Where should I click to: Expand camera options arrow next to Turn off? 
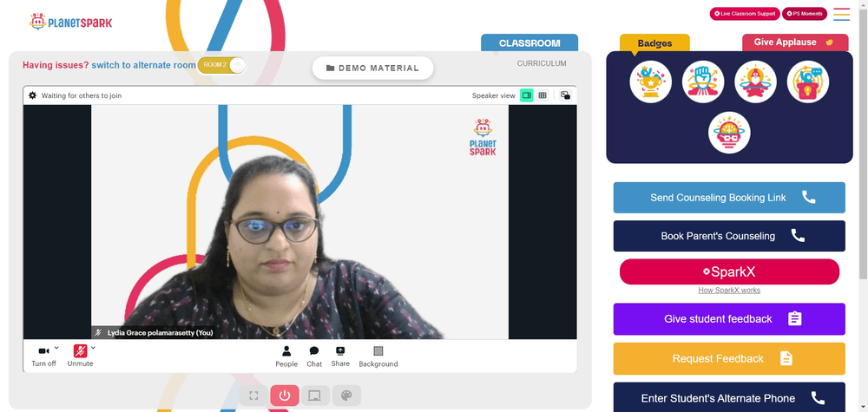tap(56, 348)
